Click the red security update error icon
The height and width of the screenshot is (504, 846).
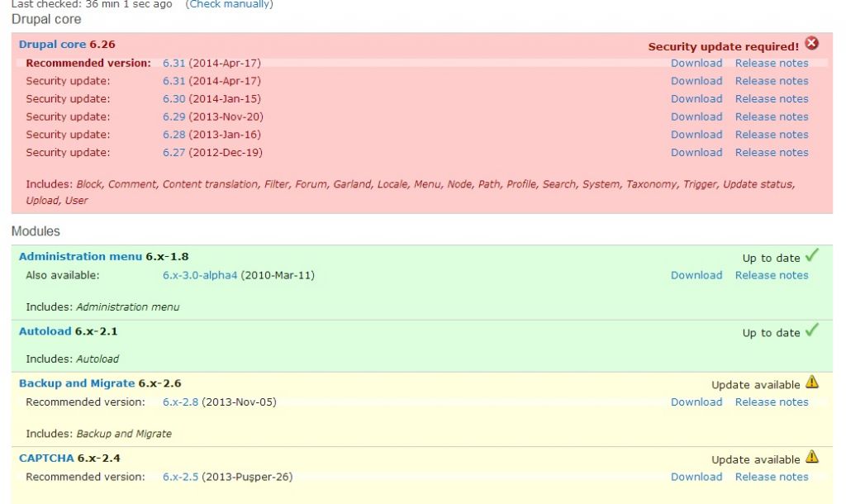(812, 44)
